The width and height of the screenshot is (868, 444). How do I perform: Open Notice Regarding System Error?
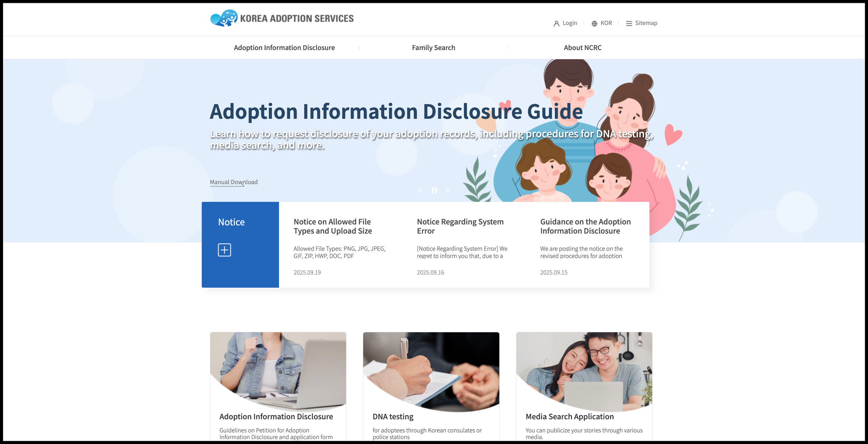460,226
